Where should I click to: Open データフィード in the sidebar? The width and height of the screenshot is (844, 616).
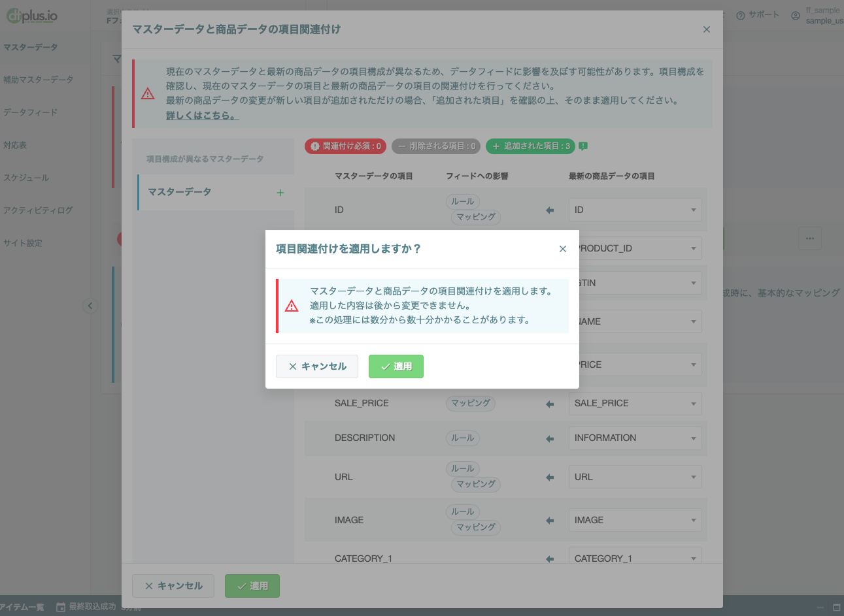point(31,112)
